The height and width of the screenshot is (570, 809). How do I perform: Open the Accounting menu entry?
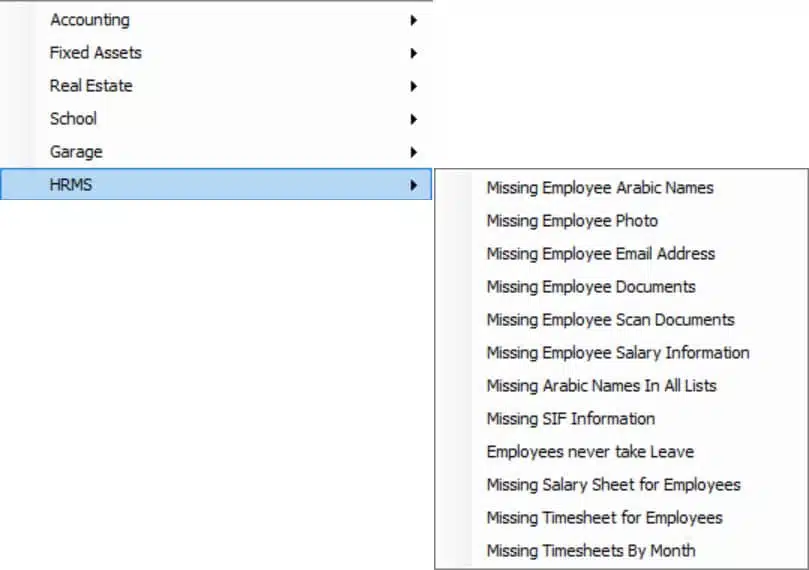pos(216,20)
